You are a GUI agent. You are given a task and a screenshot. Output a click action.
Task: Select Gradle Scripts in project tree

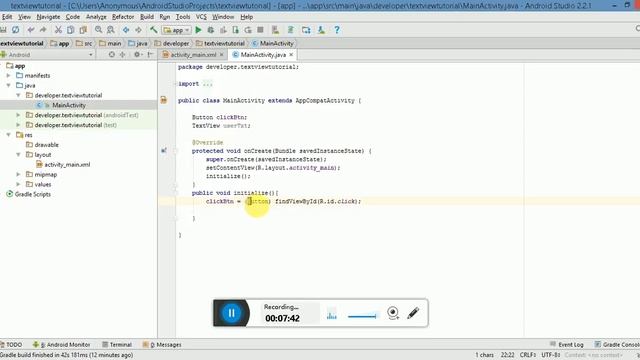tap(33, 194)
